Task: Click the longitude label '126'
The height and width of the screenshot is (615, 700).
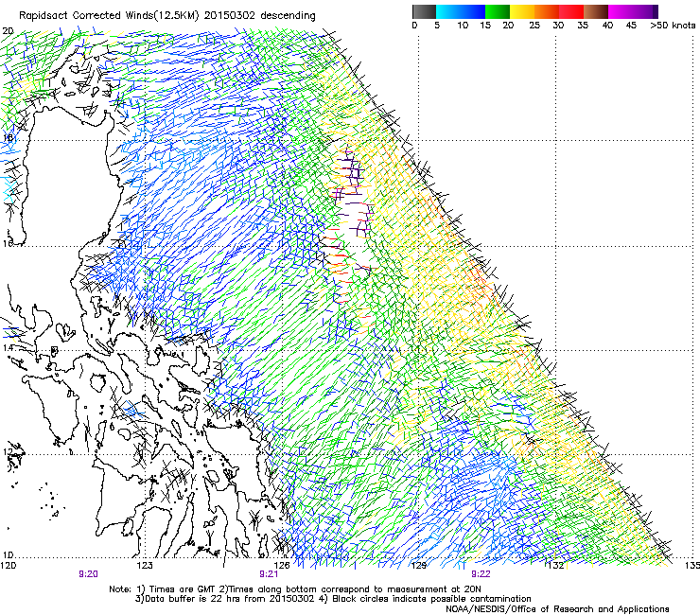Action: pos(282,566)
